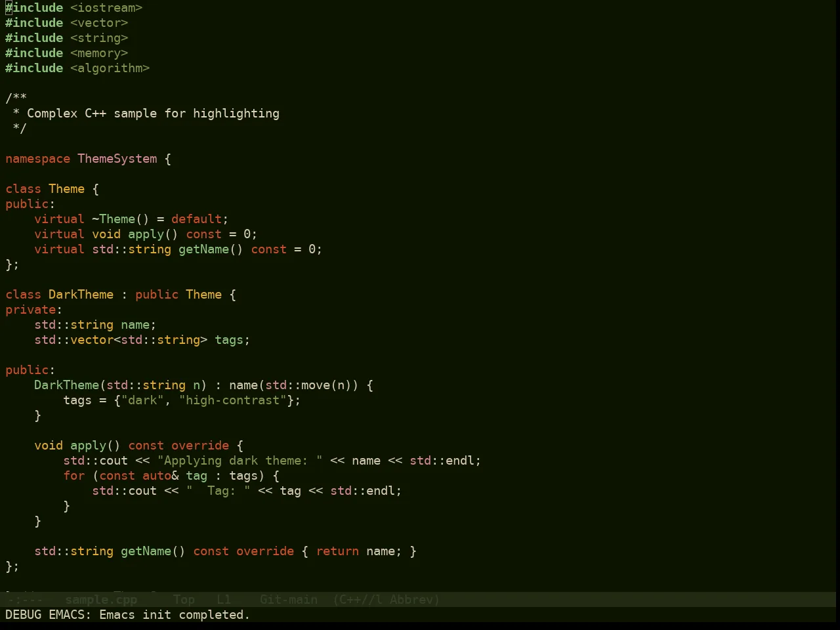Click 'DarkTheme' in the class declaration line
Viewport: 840px width, 630px height.
coord(81,295)
